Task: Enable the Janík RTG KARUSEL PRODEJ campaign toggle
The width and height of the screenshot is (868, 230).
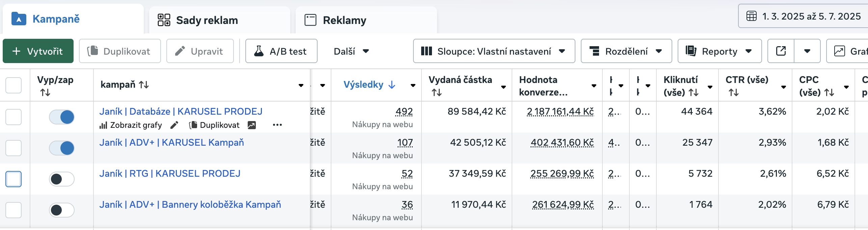Action: [x=62, y=179]
